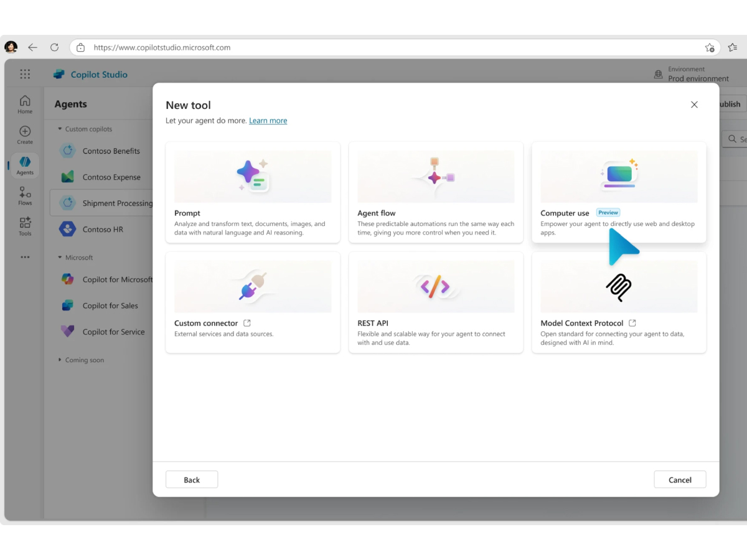Click the Back button
The height and width of the screenshot is (560, 747).
click(192, 480)
